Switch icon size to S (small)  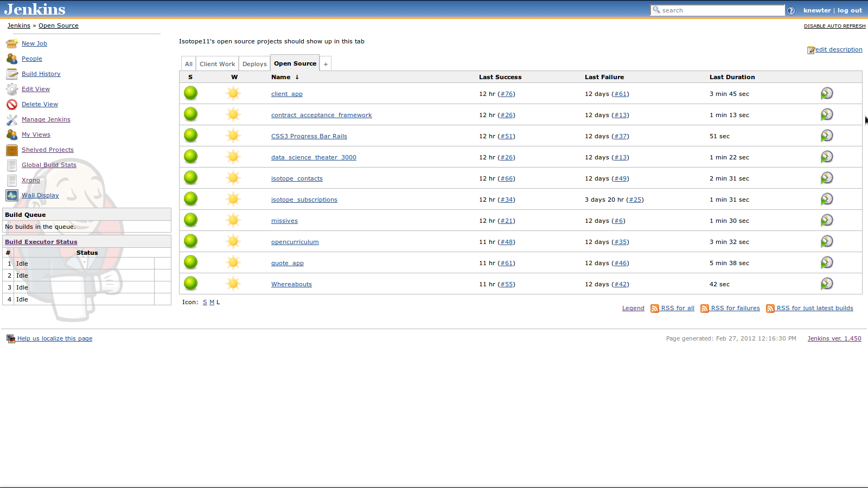pyautogui.click(x=205, y=302)
